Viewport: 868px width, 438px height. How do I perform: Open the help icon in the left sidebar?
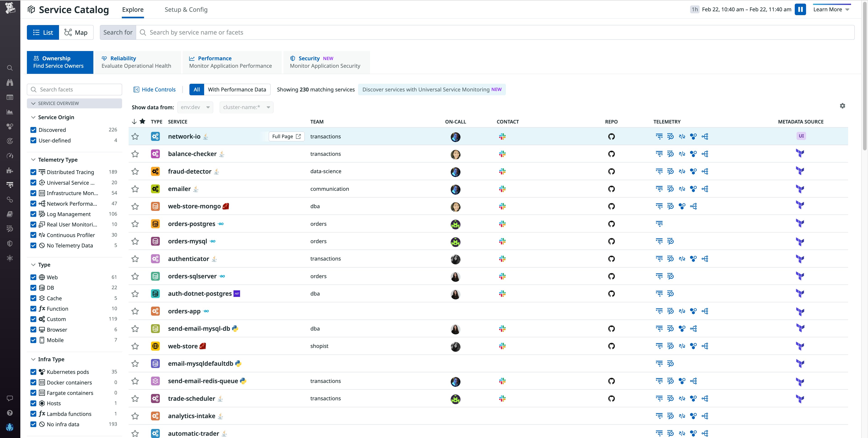point(10,413)
